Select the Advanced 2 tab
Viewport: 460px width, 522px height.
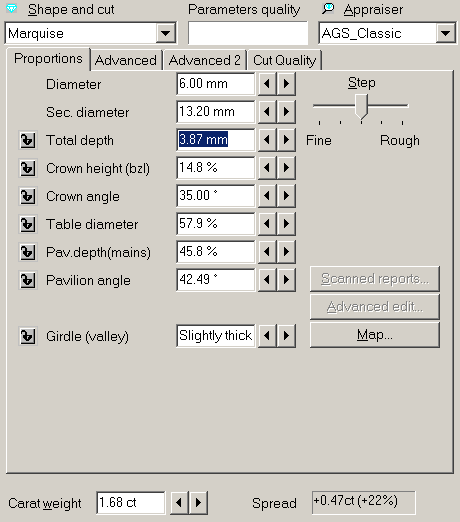(x=205, y=60)
